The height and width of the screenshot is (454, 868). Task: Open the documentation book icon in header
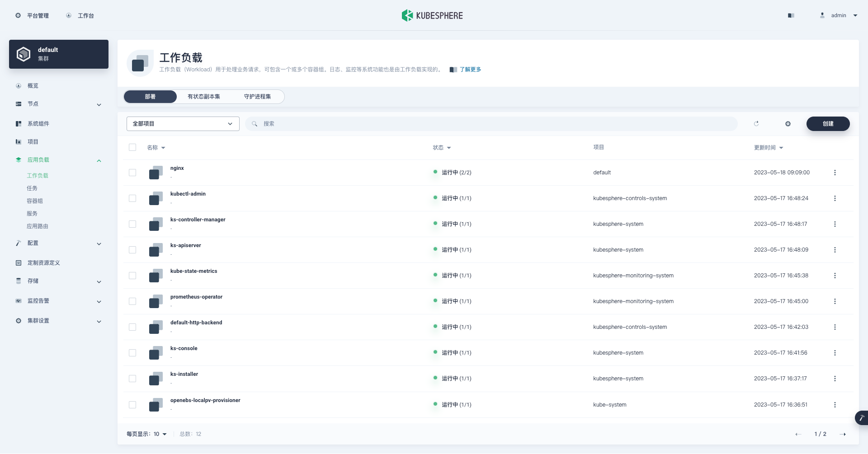791,15
